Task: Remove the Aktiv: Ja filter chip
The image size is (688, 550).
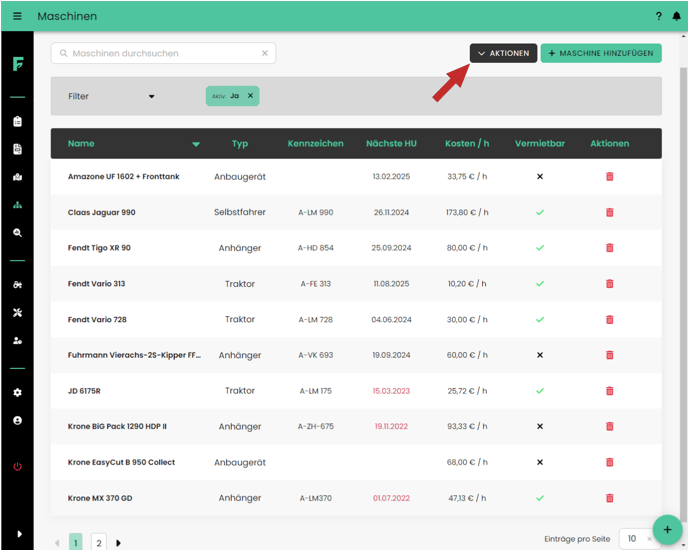Action: (250, 96)
